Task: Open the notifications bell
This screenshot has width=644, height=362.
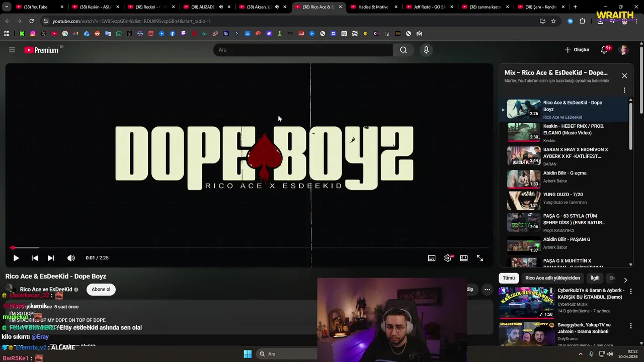Action: pos(604,50)
